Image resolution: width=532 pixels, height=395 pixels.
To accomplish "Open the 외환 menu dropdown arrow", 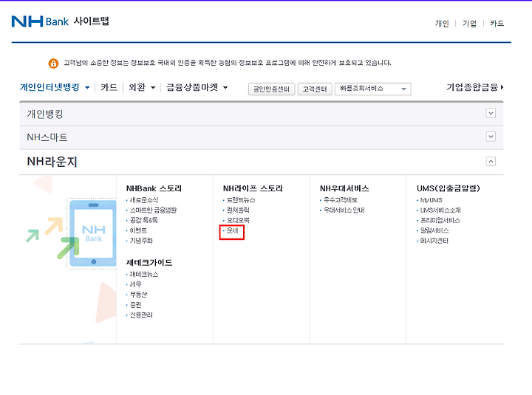I will pos(153,88).
